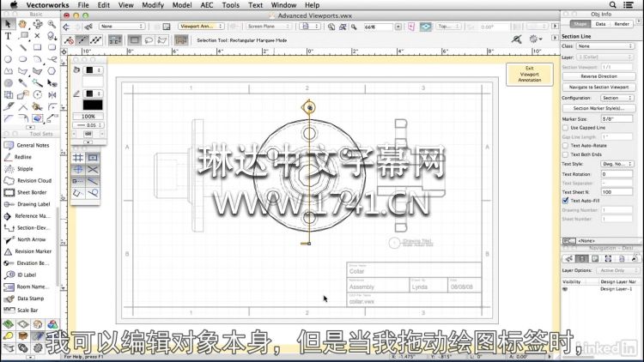
Task: Switch to the Data tab
Action: pyautogui.click(x=600, y=24)
